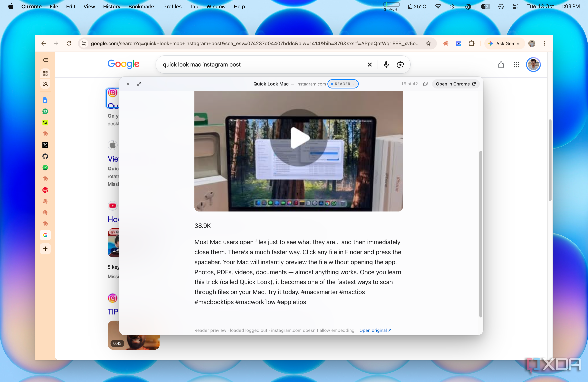Click the copy icon next to 15 of 42
This screenshot has width=588, height=382.
click(425, 84)
